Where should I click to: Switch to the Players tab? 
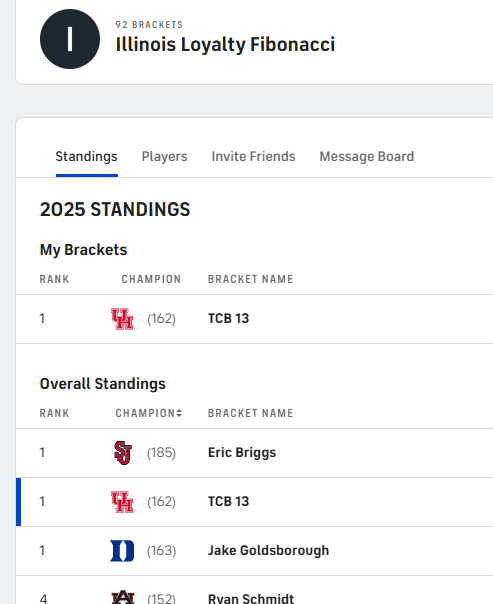pyautogui.click(x=164, y=156)
